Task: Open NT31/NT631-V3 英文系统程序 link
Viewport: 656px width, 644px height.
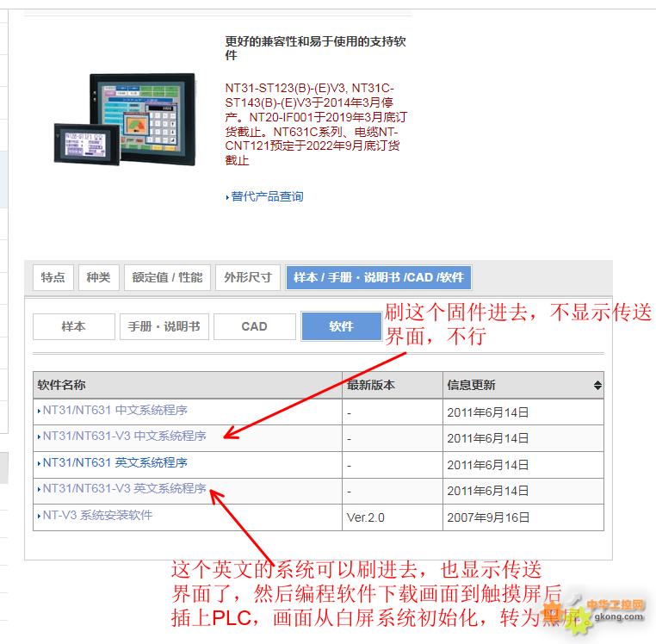Action: click(124, 489)
